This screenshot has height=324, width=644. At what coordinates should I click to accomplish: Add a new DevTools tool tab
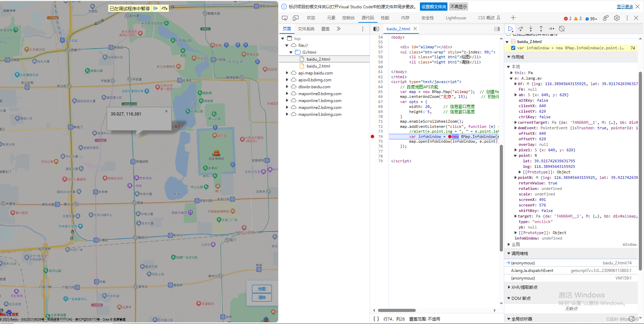[513, 18]
